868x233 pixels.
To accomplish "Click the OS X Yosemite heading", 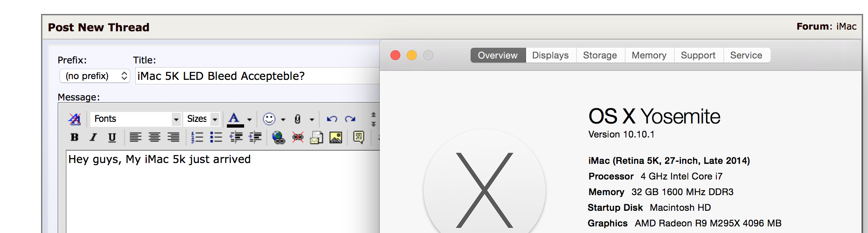I will [654, 116].
